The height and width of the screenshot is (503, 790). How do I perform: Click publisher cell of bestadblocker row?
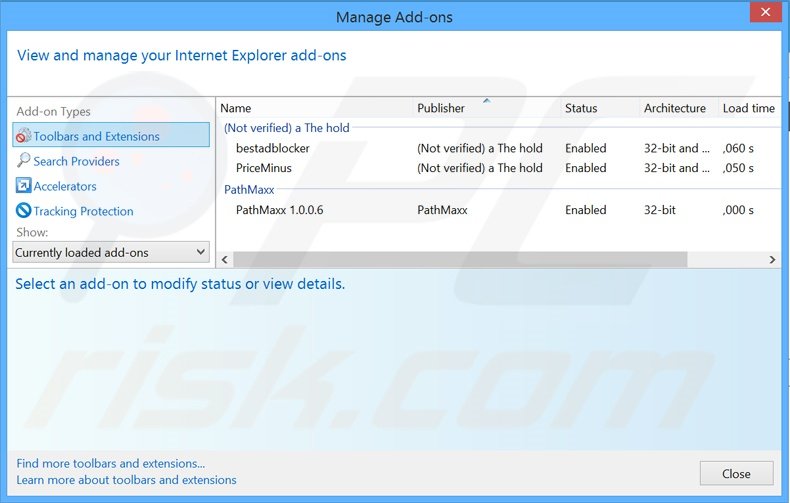480,148
